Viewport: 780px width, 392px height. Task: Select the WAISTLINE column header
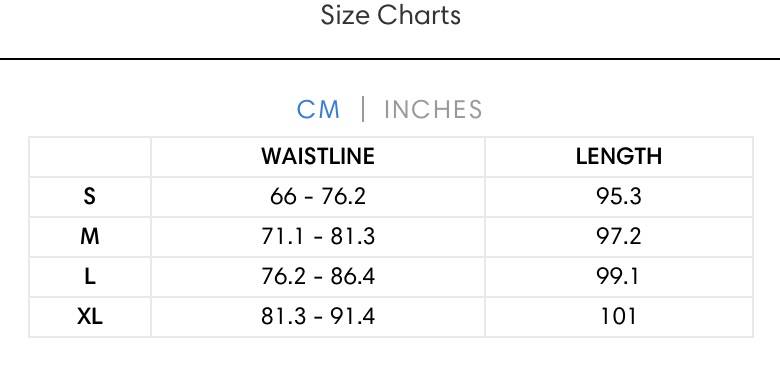[x=318, y=157]
